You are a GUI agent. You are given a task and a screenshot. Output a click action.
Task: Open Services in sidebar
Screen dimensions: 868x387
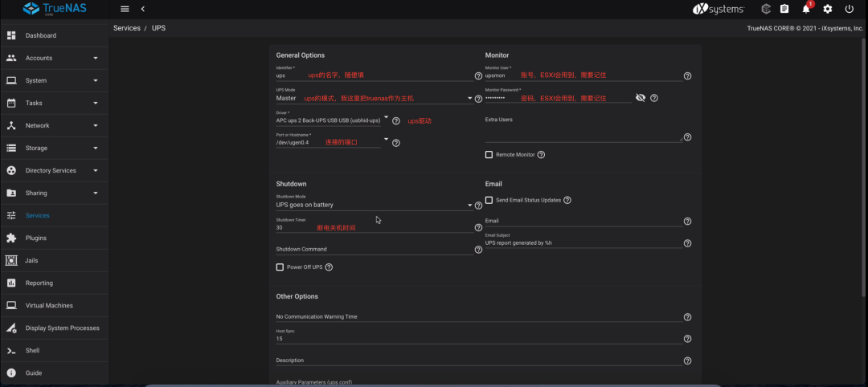coord(55,216)
